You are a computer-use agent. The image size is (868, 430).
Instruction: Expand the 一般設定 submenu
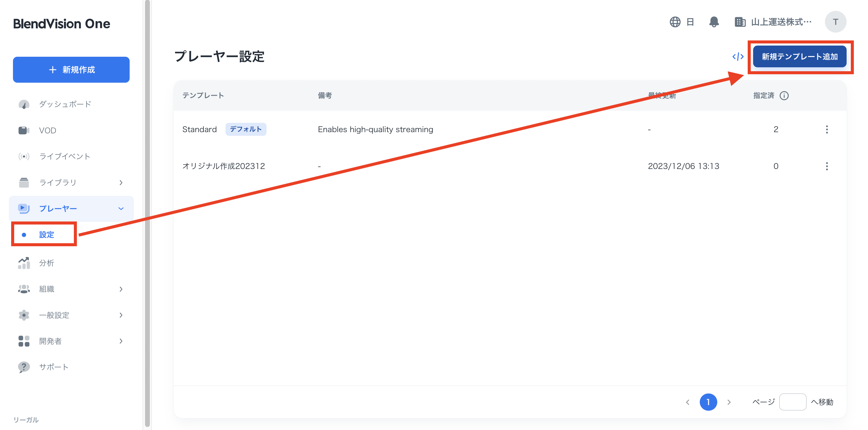[121, 315]
